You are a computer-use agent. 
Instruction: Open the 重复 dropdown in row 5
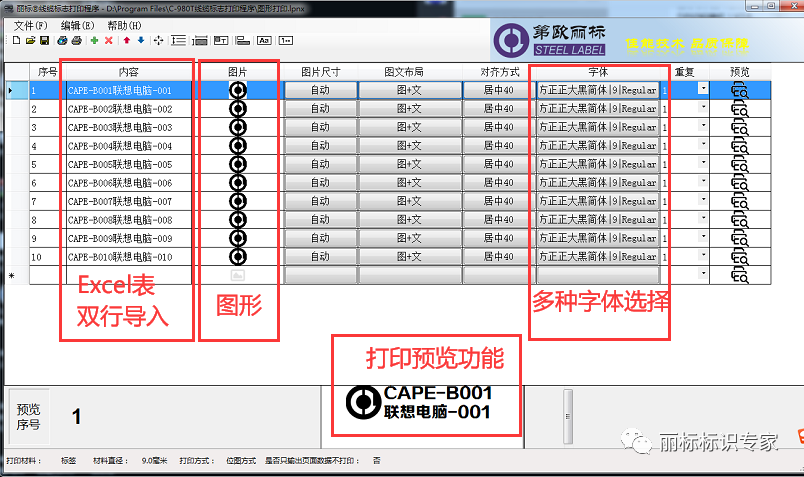(x=703, y=163)
